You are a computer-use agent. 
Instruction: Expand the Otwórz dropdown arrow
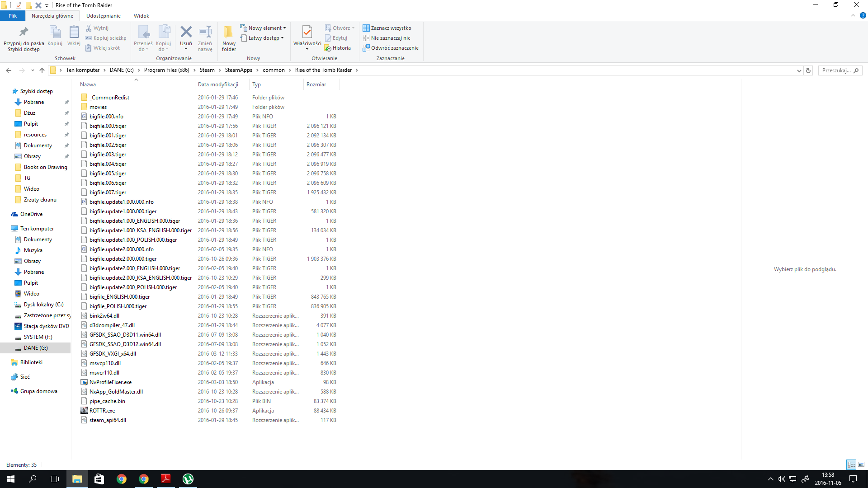pyautogui.click(x=353, y=28)
